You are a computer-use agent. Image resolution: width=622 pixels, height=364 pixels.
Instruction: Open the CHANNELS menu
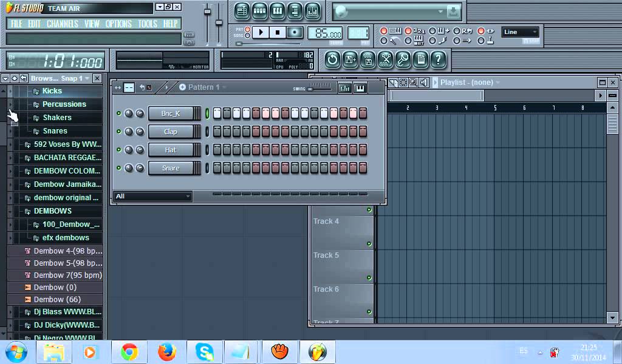point(63,24)
